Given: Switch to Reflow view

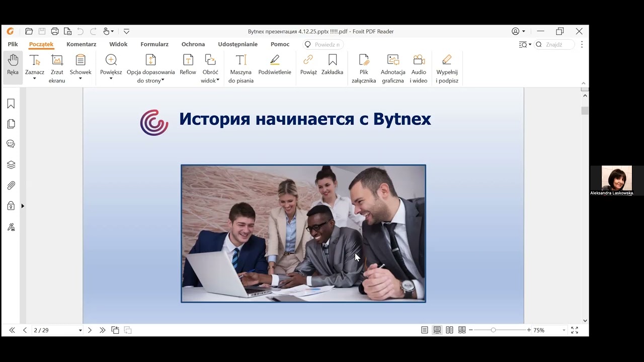Looking at the screenshot, I should pos(188,65).
